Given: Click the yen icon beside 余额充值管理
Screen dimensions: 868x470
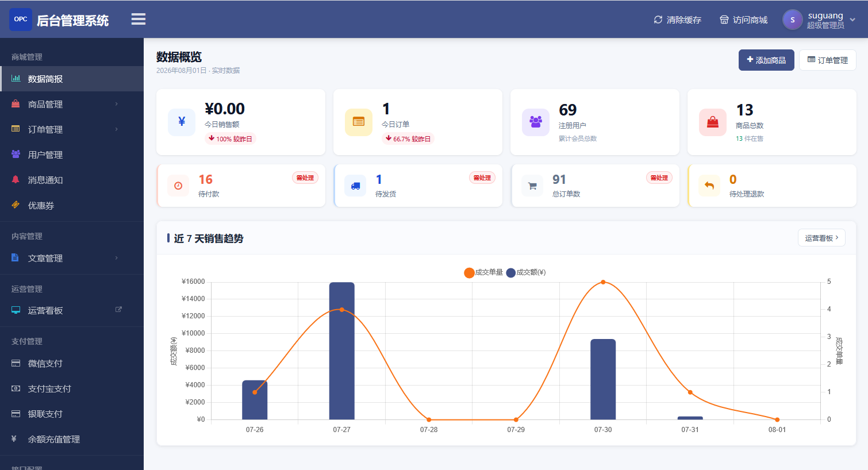Looking at the screenshot, I should [14, 439].
